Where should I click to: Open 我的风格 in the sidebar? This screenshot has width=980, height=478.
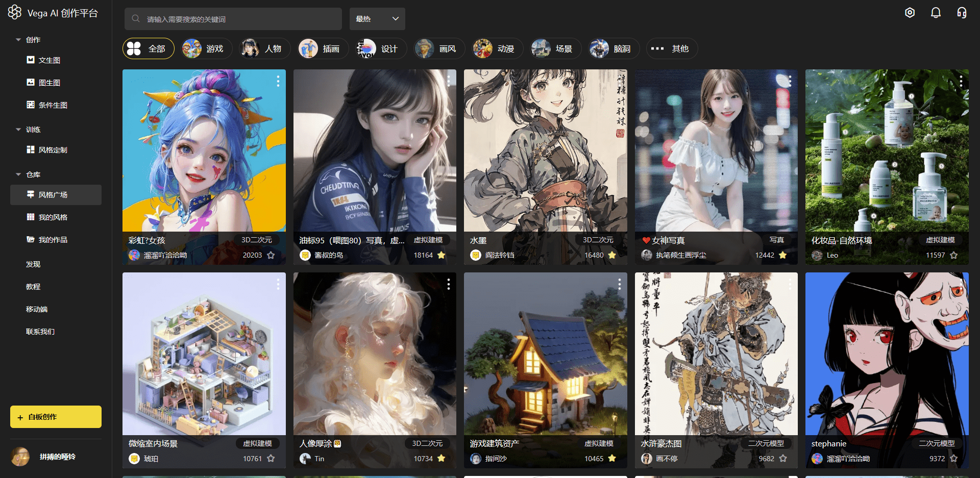tap(47, 217)
